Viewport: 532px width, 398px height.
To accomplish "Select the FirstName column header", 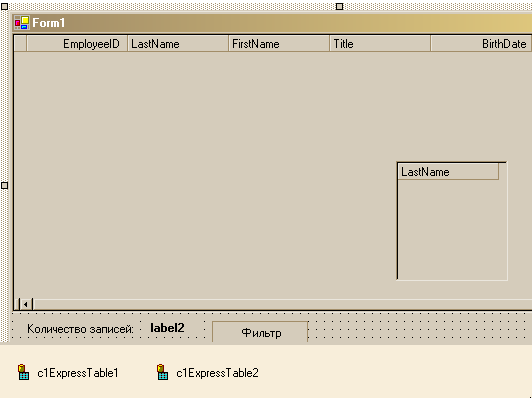I will tap(279, 44).
